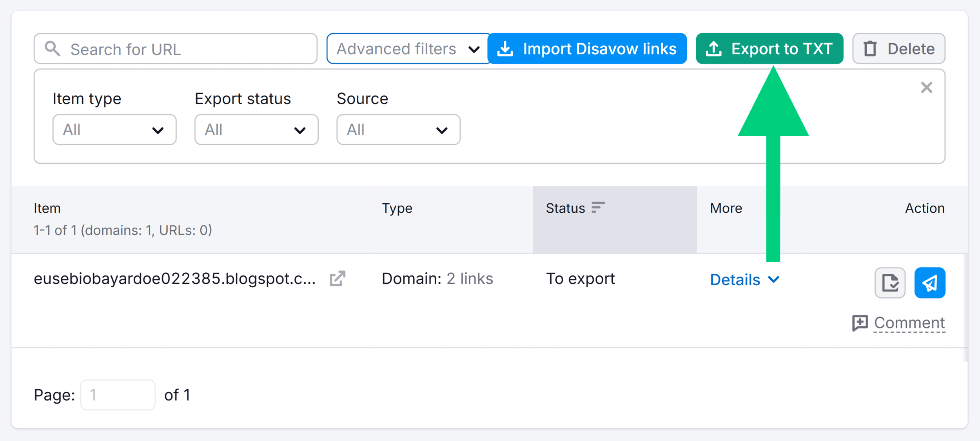Click the download icon on Import Disavow links
Image resolution: width=980 pixels, height=441 pixels.
(506, 48)
